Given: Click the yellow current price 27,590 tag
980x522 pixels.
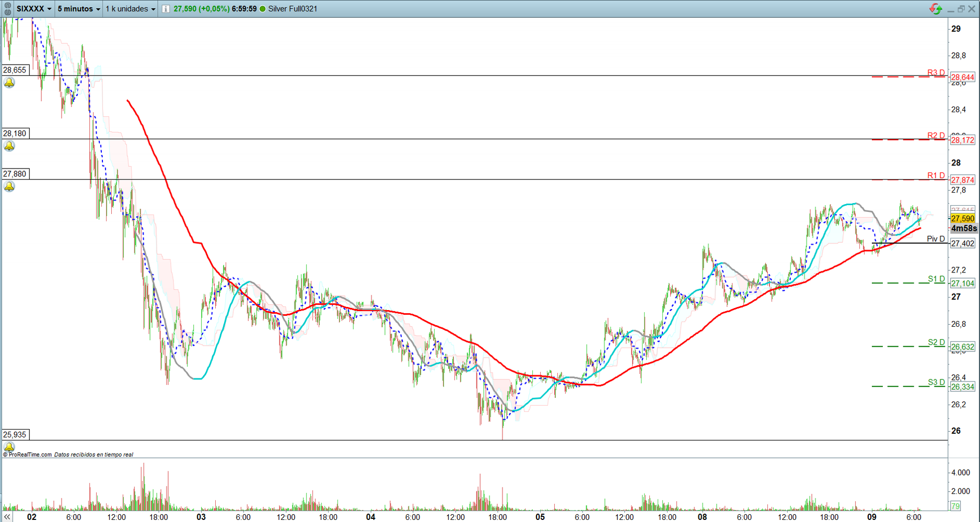Looking at the screenshot, I should point(962,219).
